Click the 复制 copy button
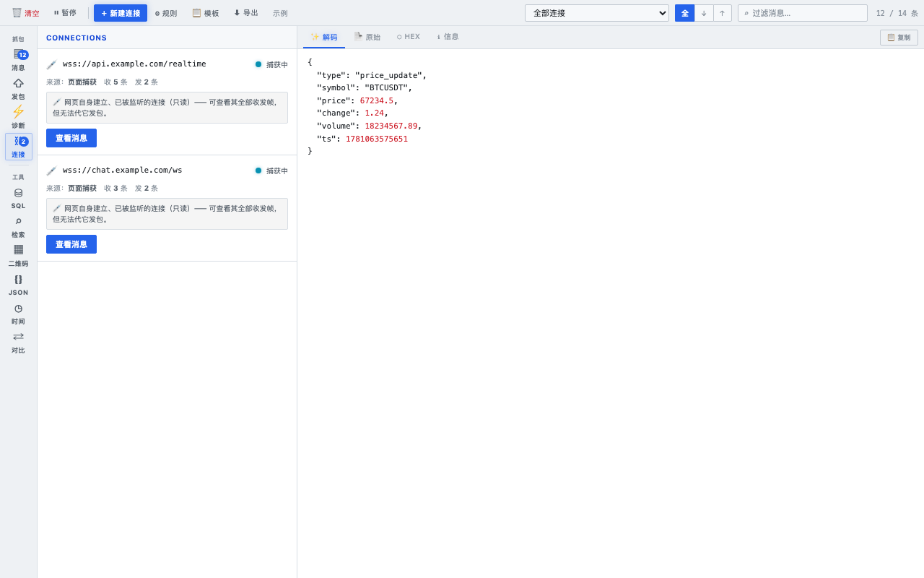The width and height of the screenshot is (924, 578). [899, 38]
